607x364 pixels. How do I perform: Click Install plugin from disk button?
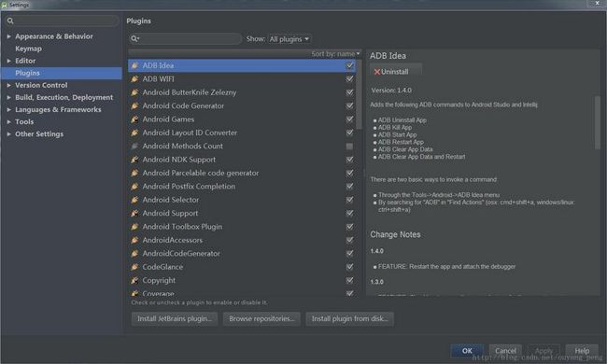coord(349,319)
